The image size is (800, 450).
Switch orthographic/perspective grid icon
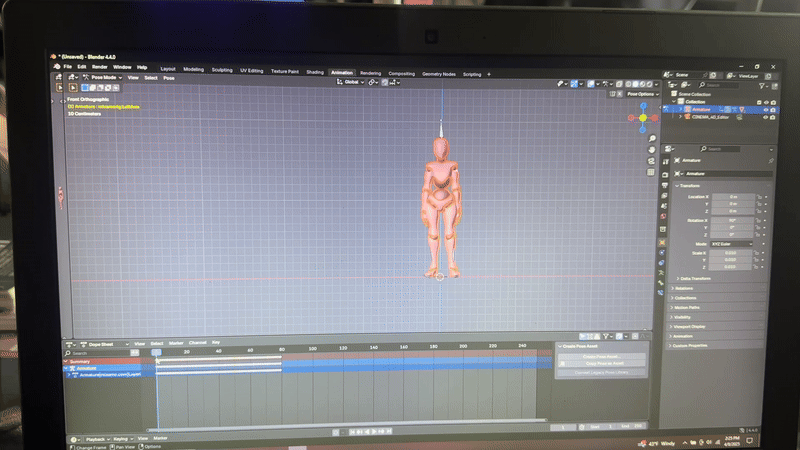(653, 173)
